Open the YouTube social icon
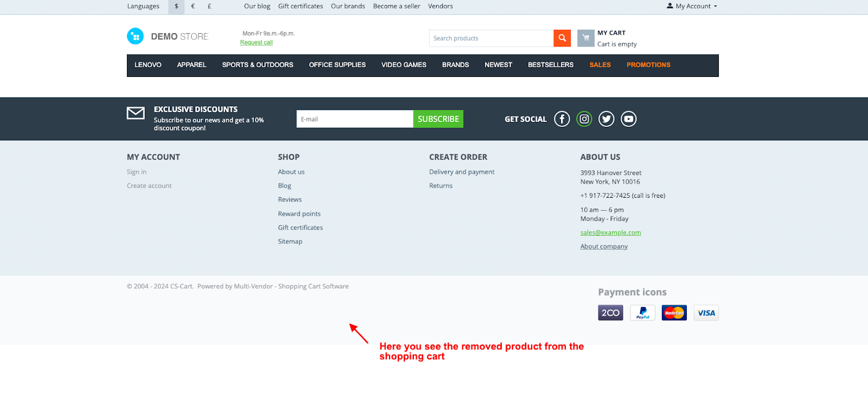Image resolution: width=868 pixels, height=401 pixels. [629, 119]
